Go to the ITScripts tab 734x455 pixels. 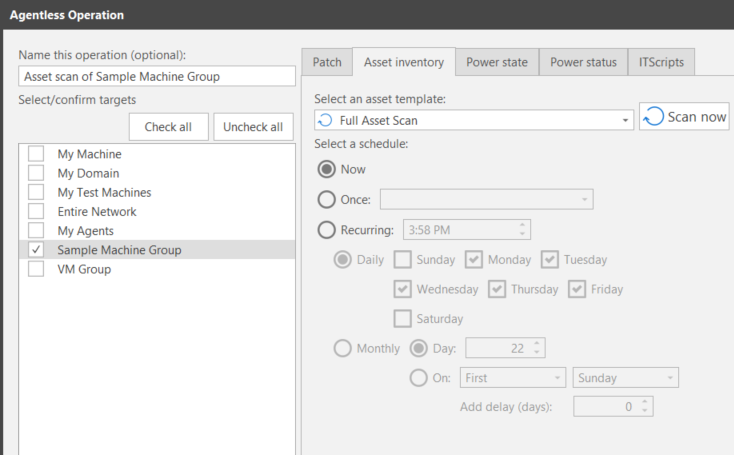662,62
